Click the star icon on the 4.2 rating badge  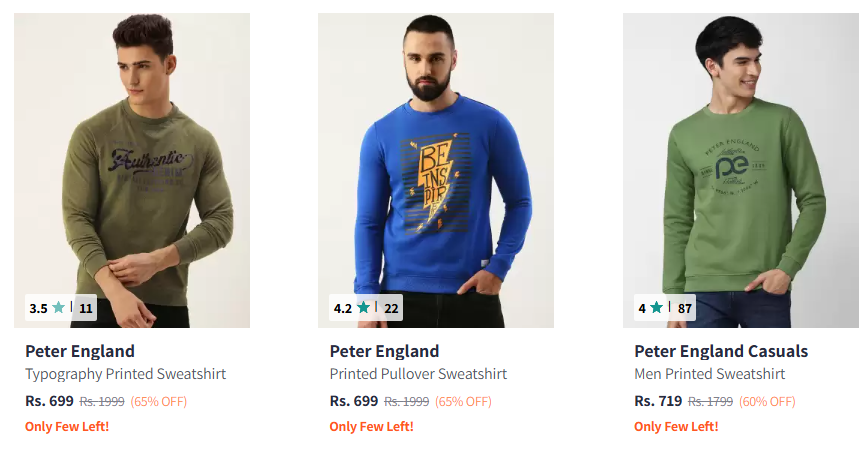pos(363,308)
